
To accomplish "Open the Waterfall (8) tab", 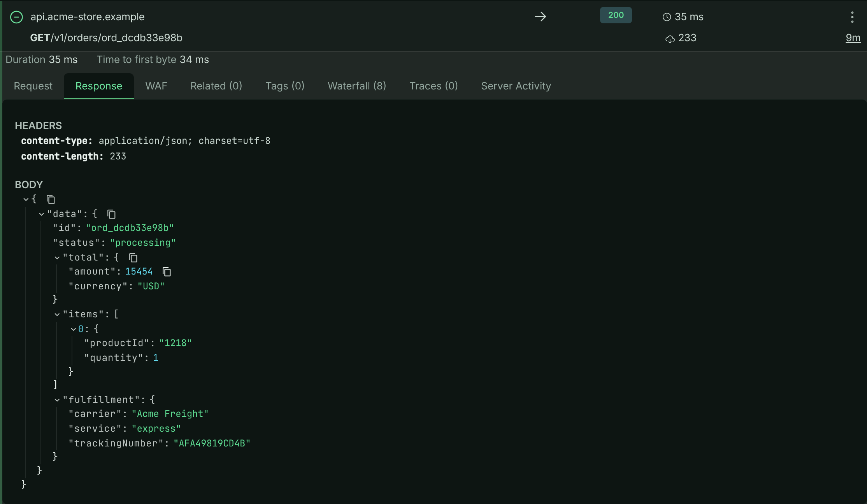I will click(x=357, y=86).
